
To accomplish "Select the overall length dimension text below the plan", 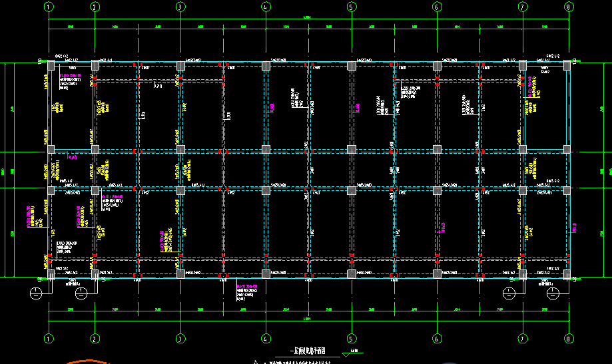I will 307,319.
